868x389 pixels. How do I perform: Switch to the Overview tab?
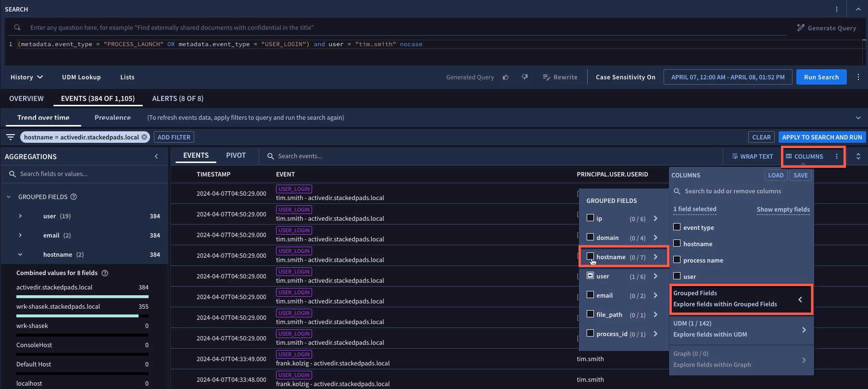pos(26,99)
